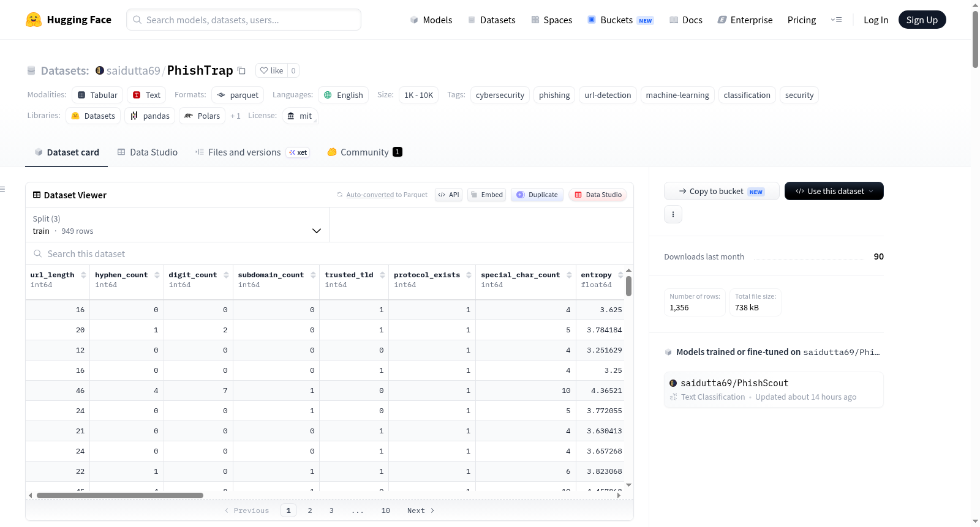Expand the extra navigation menu icon
This screenshot has width=980, height=527.
point(836,20)
